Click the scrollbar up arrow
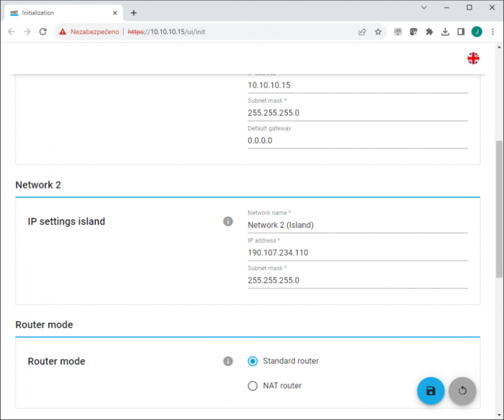The height and width of the screenshot is (420, 504). 499,47
